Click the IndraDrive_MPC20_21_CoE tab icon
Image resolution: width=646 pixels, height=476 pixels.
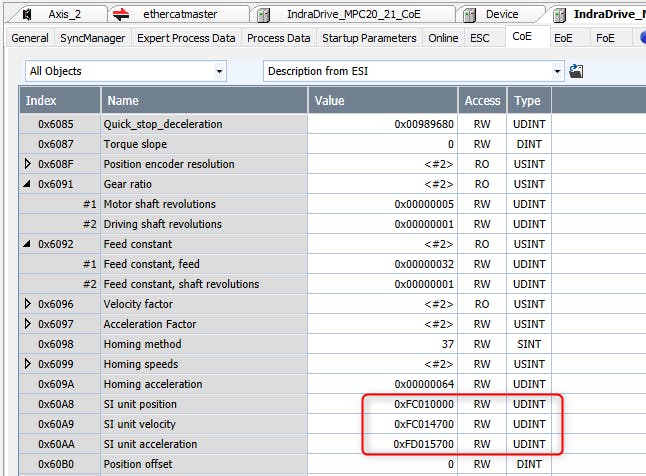264,14
